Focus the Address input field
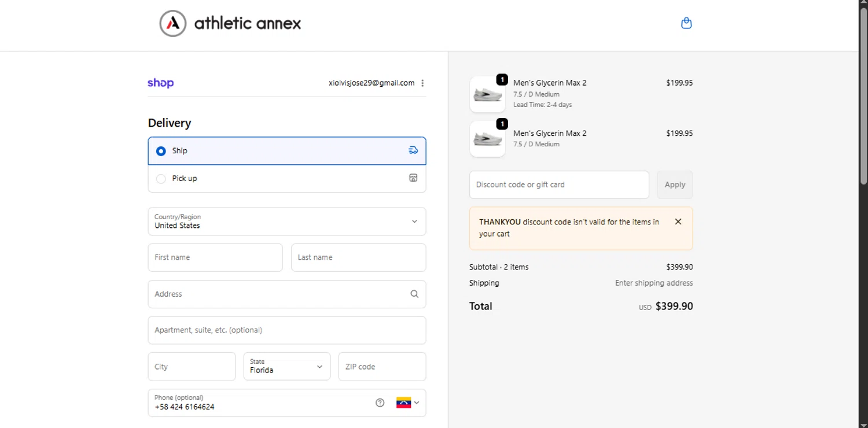The height and width of the screenshot is (428, 868). point(287,294)
